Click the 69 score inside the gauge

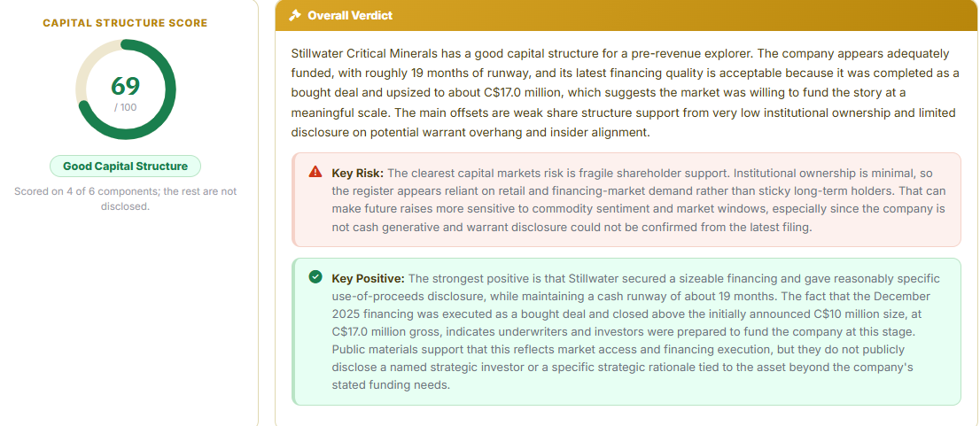126,86
